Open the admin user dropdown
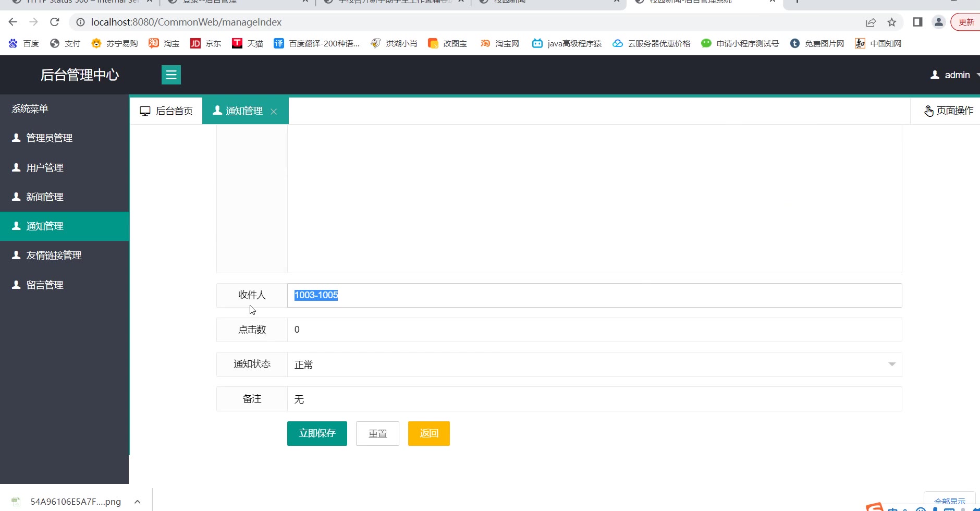Screen dimensions: 980x511 (x=954, y=75)
